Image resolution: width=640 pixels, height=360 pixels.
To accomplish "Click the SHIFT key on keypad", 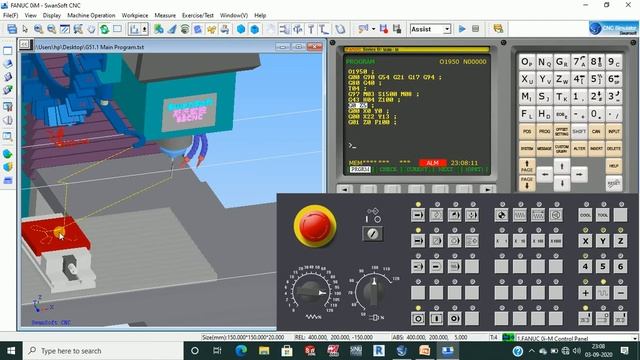I will [x=579, y=131].
